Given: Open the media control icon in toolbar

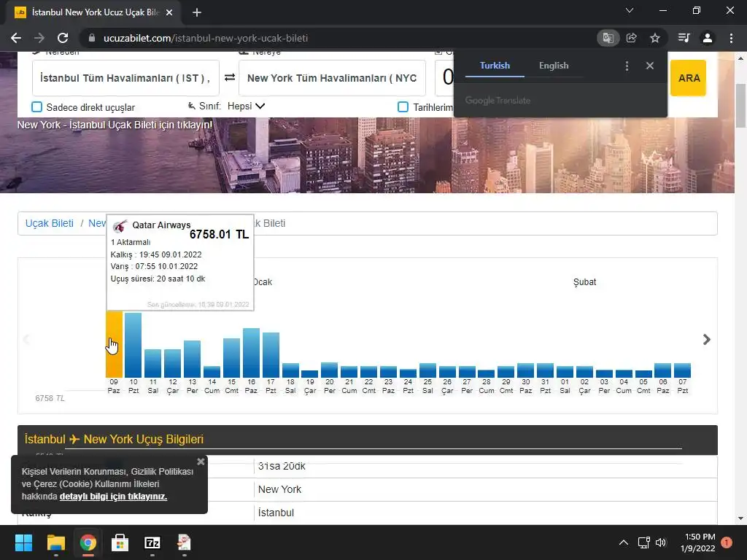Looking at the screenshot, I should click(684, 38).
